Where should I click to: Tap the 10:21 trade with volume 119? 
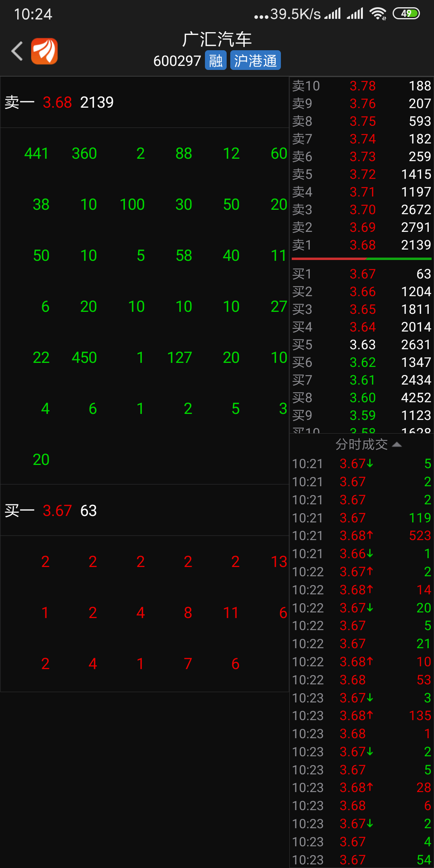click(362, 518)
